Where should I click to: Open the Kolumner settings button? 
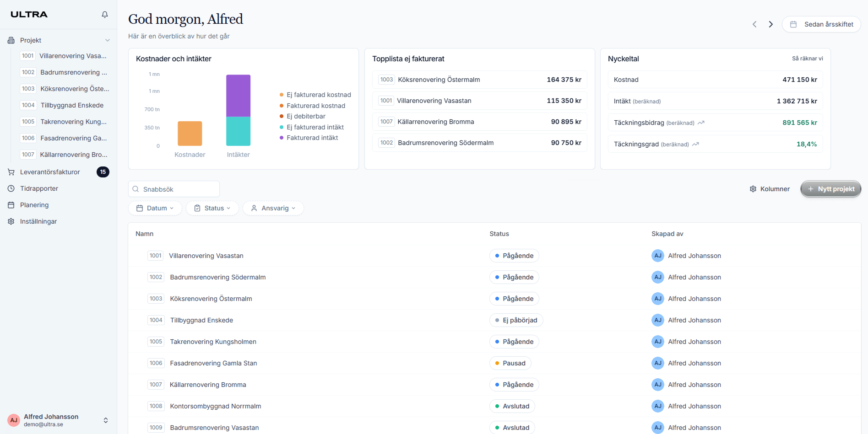point(770,189)
